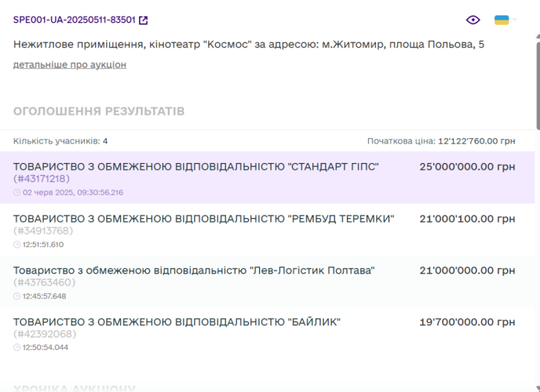Viewport: 540px width, 392px height.
Task: Click the auction ID SPE001-UA-20250511-83501
Action: tap(75, 20)
